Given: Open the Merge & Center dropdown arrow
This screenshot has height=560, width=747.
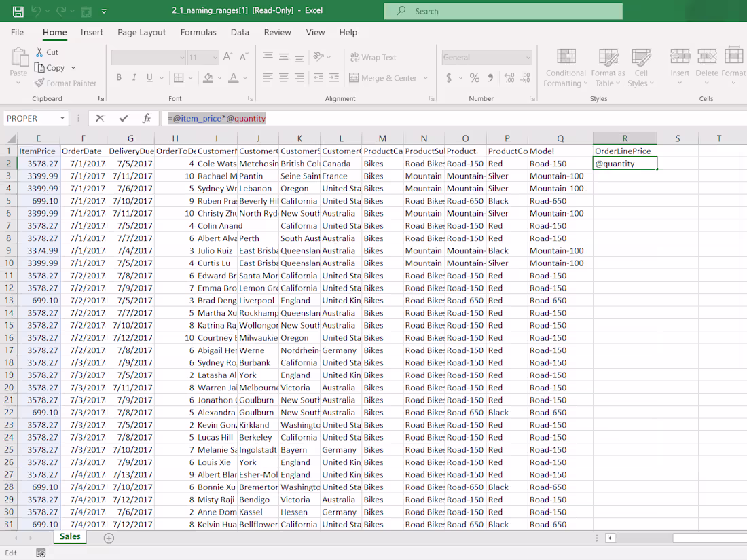Looking at the screenshot, I should point(426,78).
